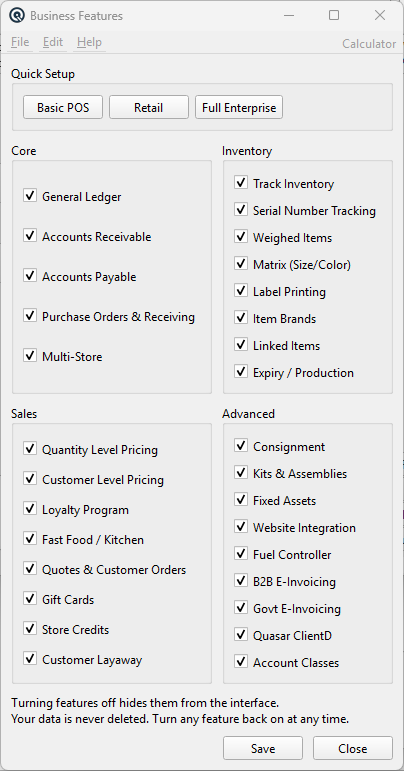Apply the Full Enterprise quick setup
Image resolution: width=404 pixels, height=771 pixels.
[x=239, y=108]
